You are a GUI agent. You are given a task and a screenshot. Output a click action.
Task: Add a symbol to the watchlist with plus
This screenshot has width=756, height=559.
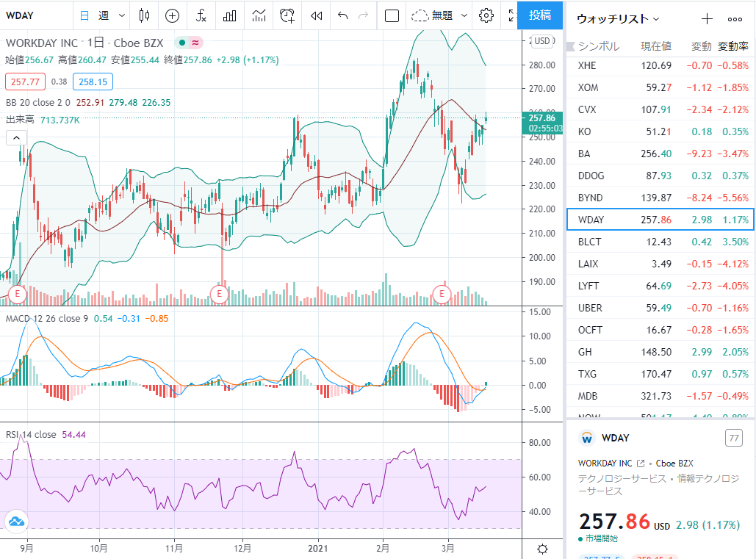coord(707,19)
